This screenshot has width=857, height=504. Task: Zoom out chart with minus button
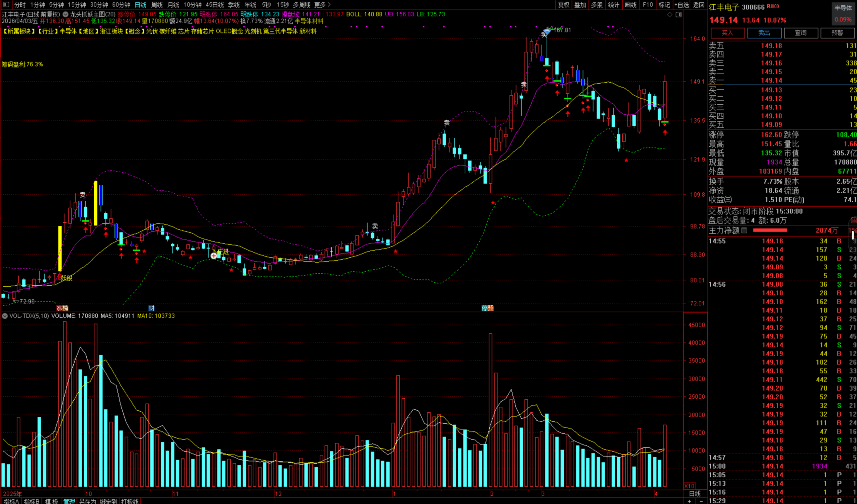[701, 501]
